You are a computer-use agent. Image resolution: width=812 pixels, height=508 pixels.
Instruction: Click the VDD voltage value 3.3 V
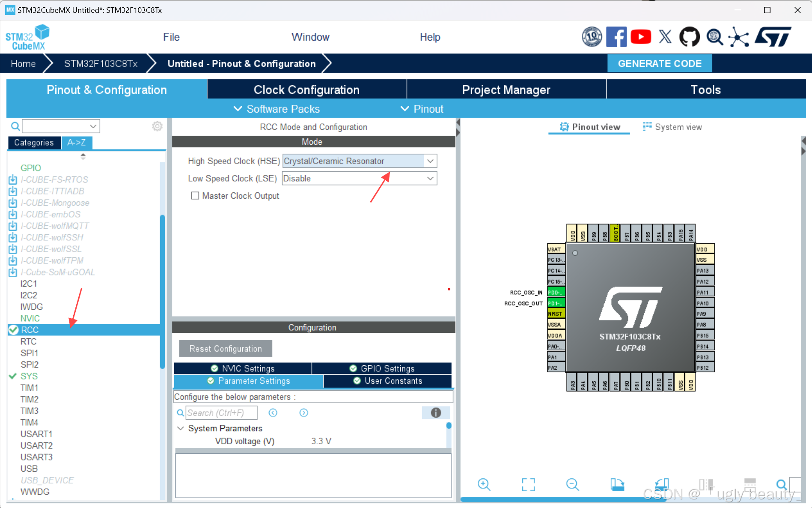pyautogui.click(x=321, y=441)
